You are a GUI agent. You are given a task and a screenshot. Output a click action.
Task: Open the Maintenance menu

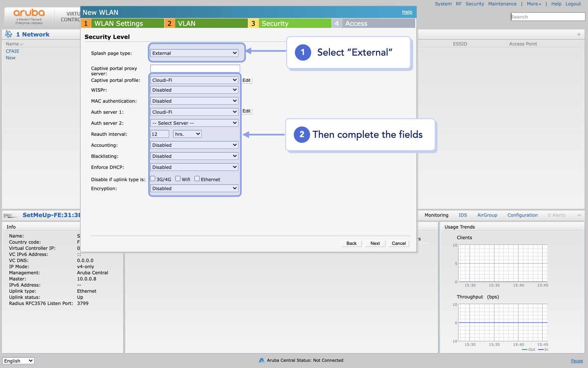(502, 4)
